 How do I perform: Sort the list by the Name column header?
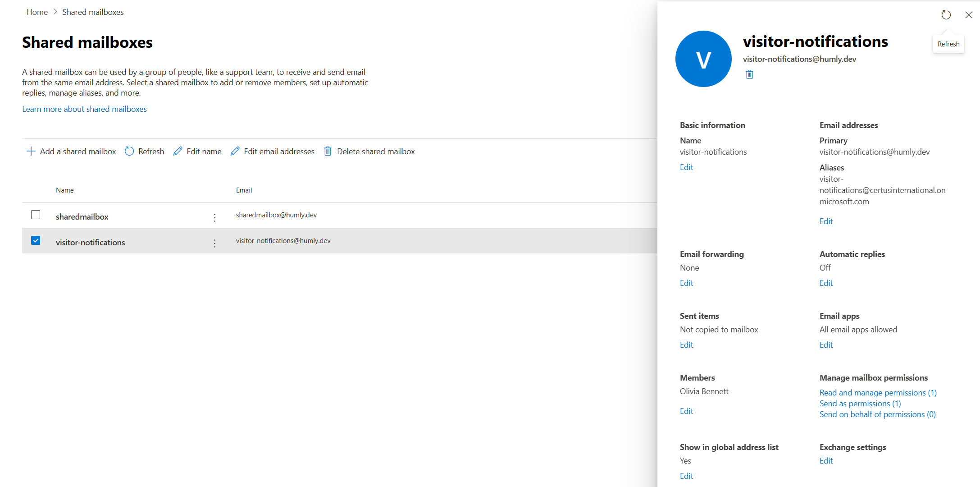[65, 190]
